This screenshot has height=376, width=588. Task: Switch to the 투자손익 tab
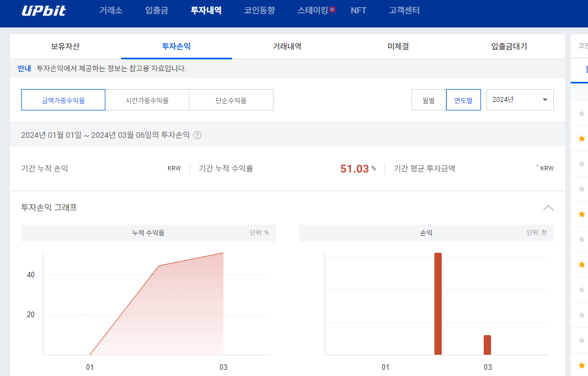pyautogui.click(x=176, y=47)
